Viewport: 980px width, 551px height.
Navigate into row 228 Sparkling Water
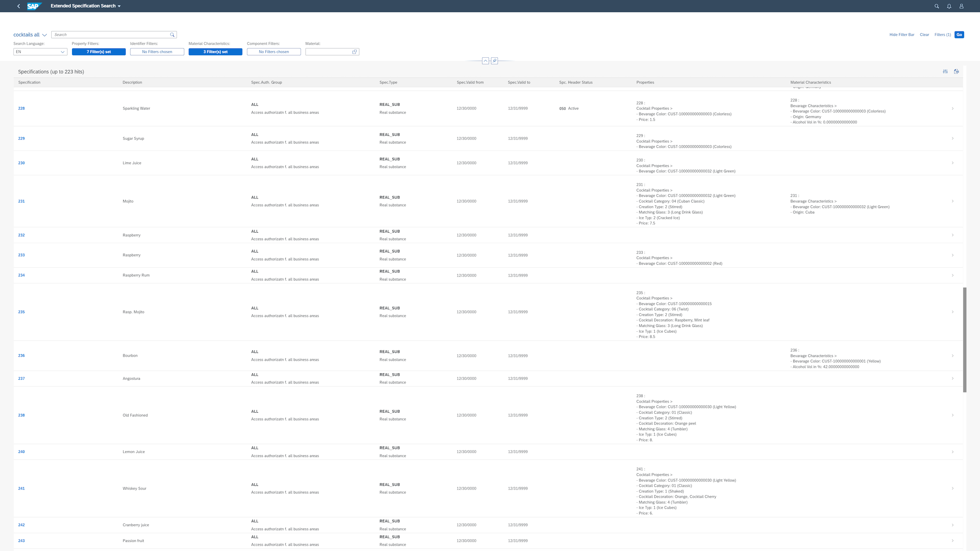[x=952, y=109]
